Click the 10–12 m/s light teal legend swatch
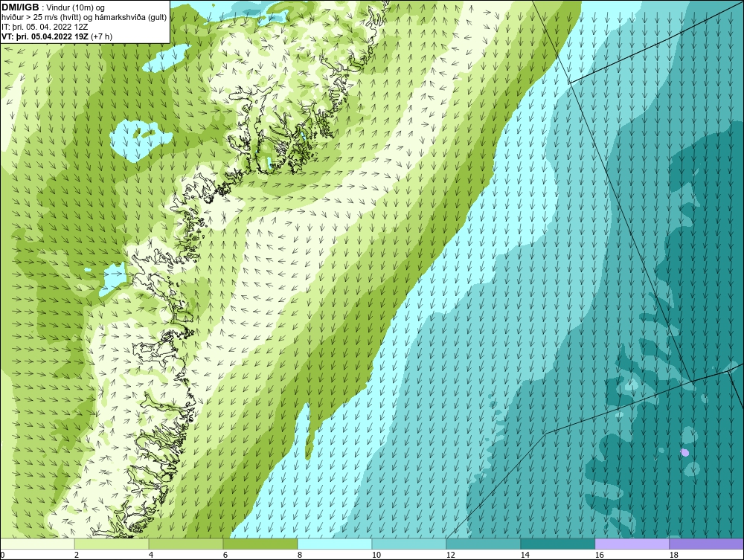 pos(409,544)
